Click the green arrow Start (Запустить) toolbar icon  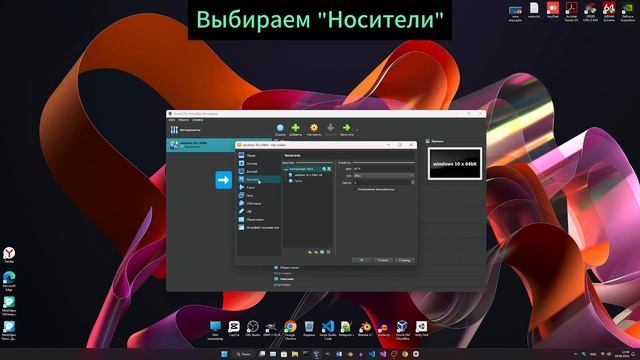(x=347, y=130)
